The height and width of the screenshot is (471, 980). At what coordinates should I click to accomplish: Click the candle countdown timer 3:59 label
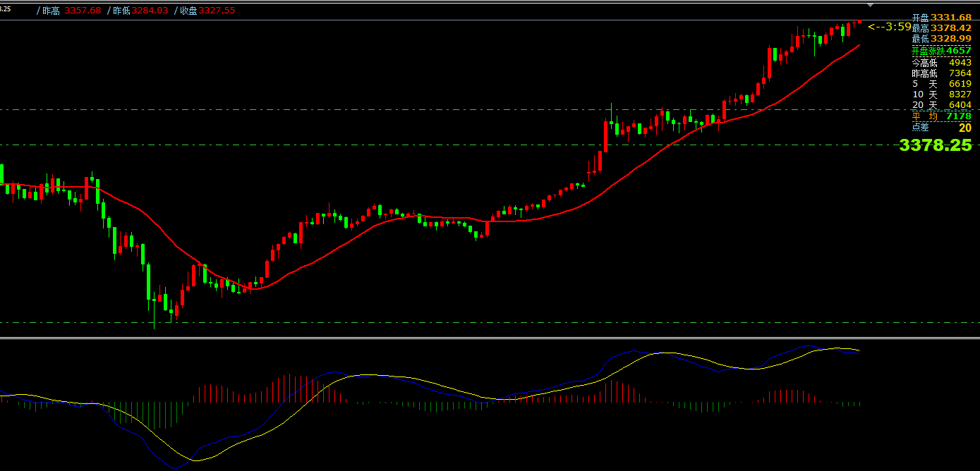[x=890, y=27]
